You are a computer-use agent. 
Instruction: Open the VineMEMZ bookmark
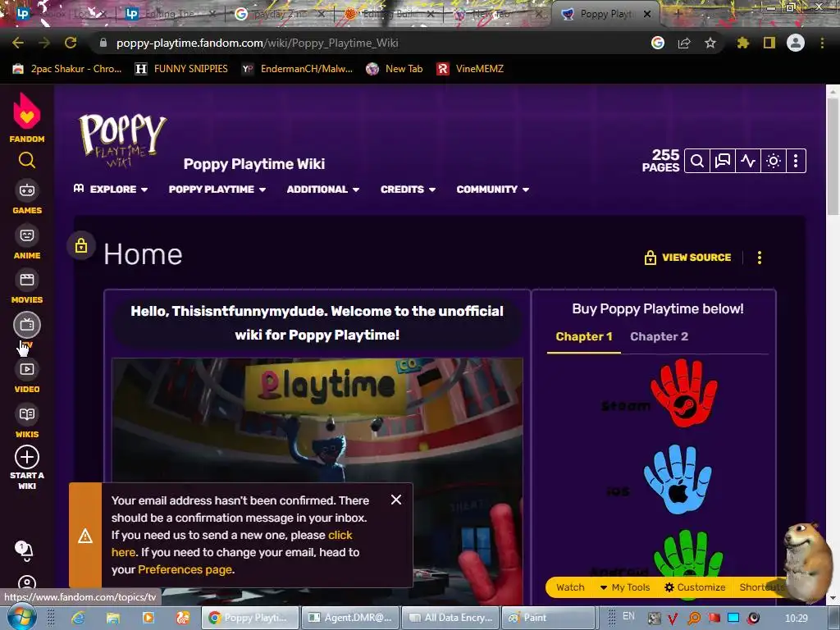coord(470,69)
